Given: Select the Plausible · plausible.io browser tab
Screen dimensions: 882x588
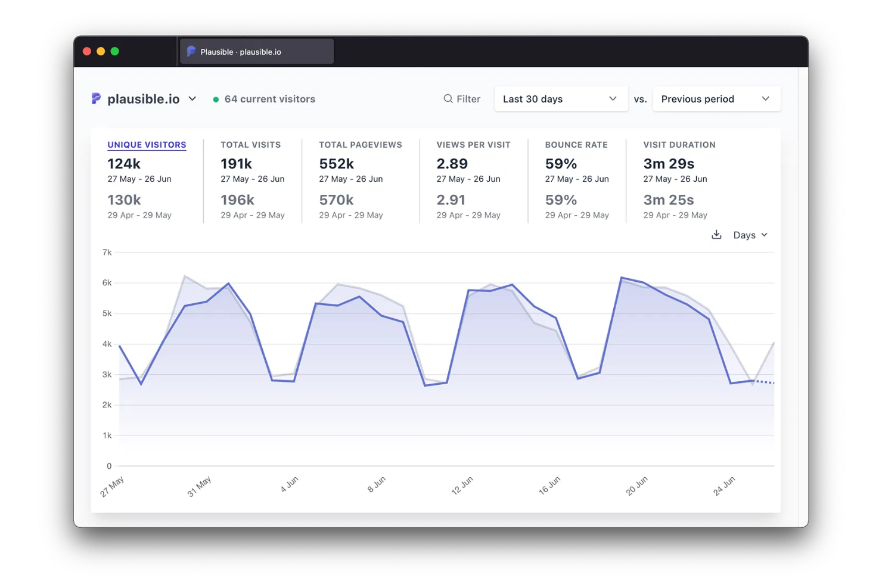Looking at the screenshot, I should pos(257,51).
